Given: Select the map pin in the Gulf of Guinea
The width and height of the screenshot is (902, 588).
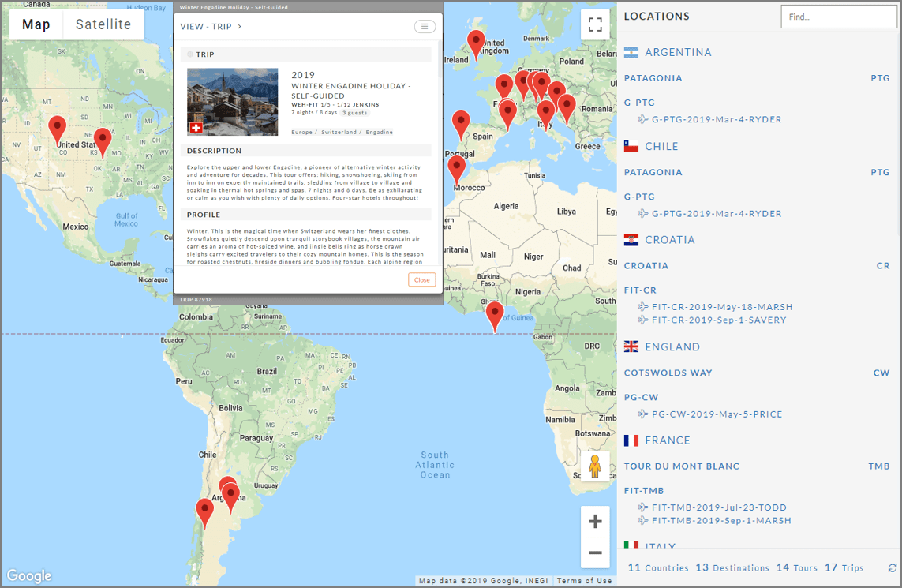Looking at the screenshot, I should coord(495,314).
